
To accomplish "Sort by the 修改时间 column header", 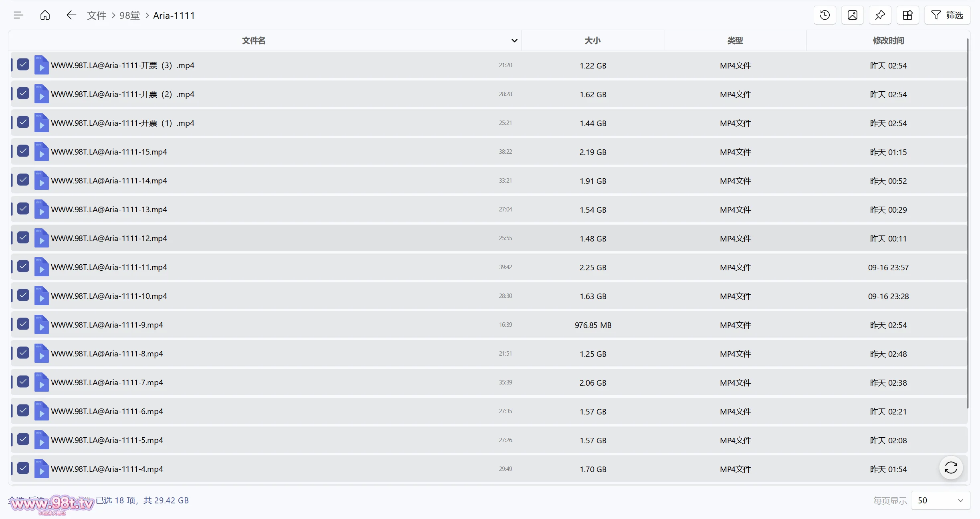I will pos(888,40).
